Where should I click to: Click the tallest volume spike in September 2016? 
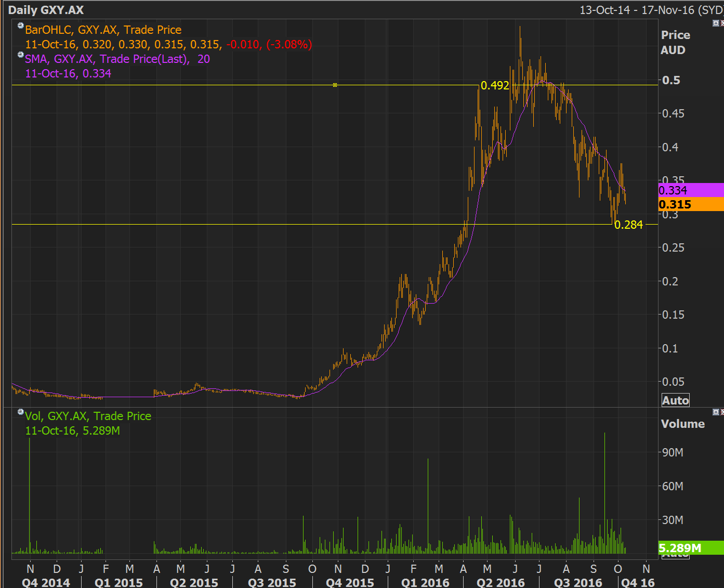pos(604,493)
